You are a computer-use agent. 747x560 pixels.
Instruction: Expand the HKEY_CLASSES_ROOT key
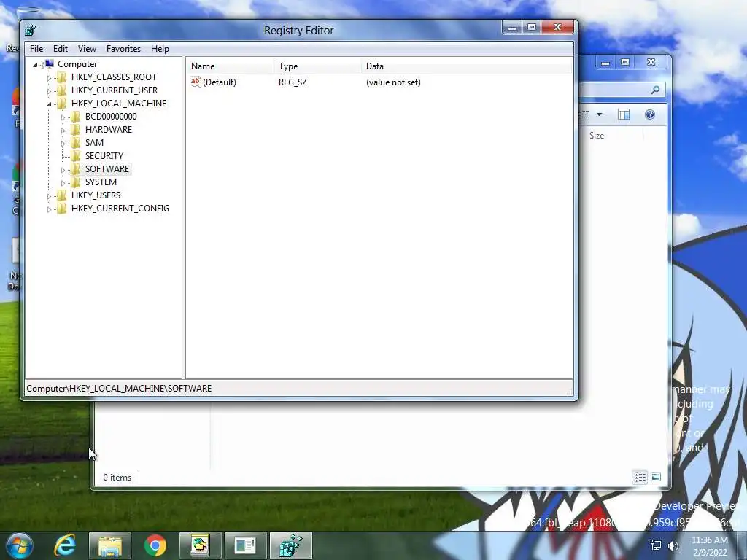pyautogui.click(x=49, y=77)
